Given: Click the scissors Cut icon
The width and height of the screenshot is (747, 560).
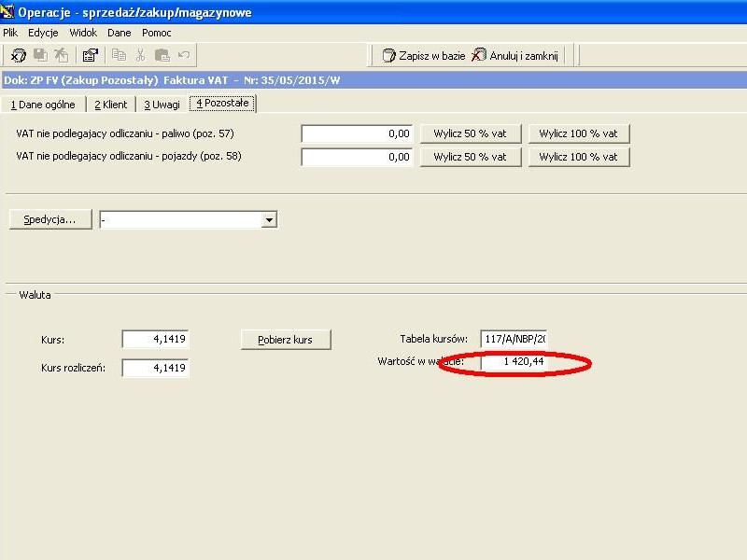Looking at the screenshot, I should [140, 55].
